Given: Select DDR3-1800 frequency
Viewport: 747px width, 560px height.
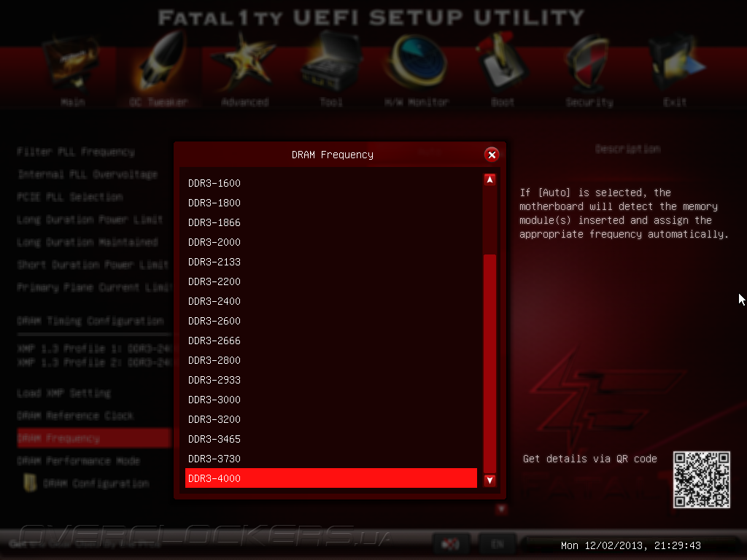Looking at the screenshot, I should (331, 203).
